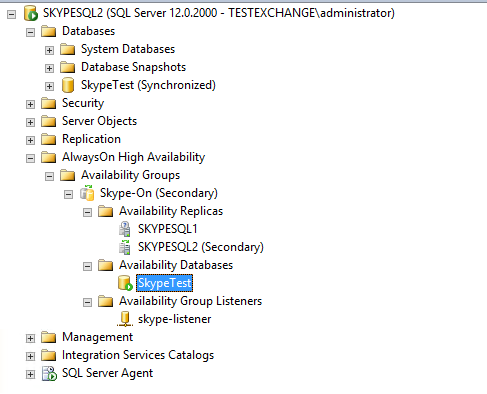Collapse the SKYPESQL2 server root node

click(x=11, y=14)
